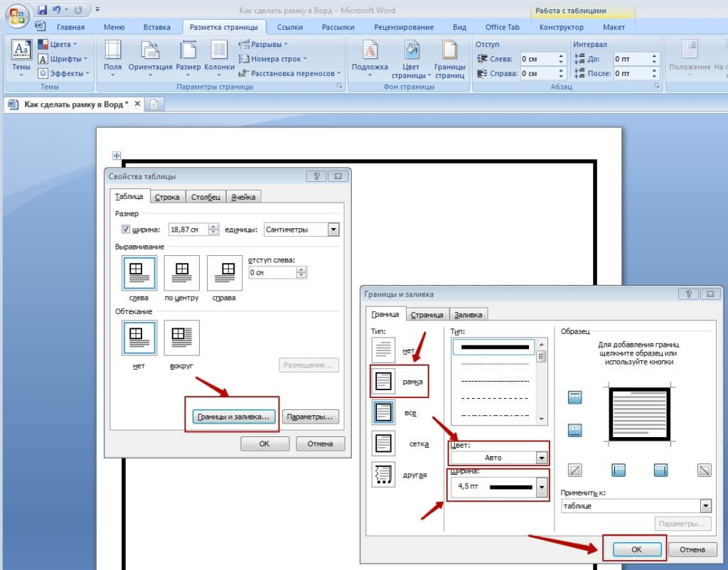Open the Orientation (Ориентация) page setting
The image size is (728, 570).
pyautogui.click(x=150, y=55)
